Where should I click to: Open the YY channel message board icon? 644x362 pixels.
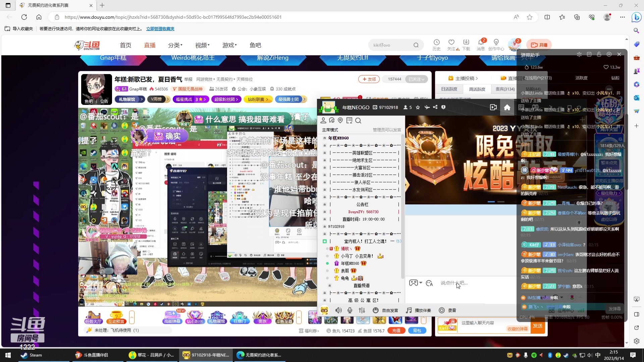349,120
